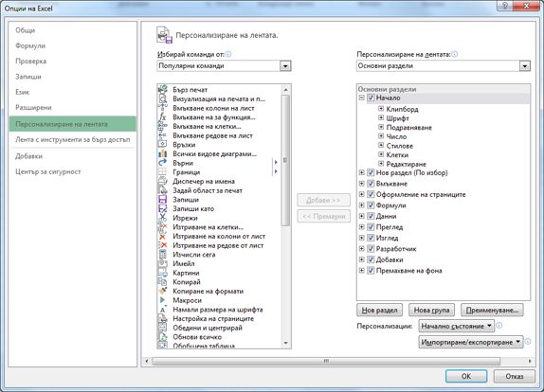The width and height of the screenshot is (544, 392).
Task: Click the Макроси play icon
Action: (162, 300)
